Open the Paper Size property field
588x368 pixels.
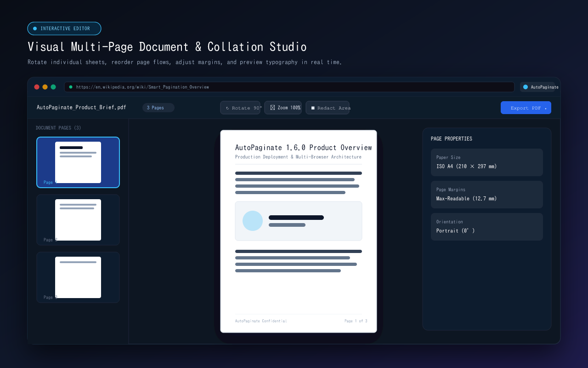tap(487, 162)
